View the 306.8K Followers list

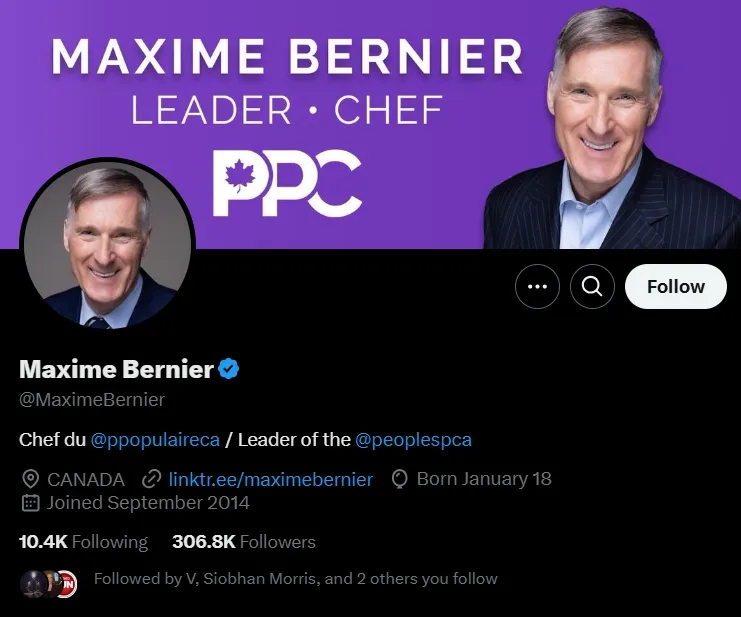pyautogui.click(x=243, y=542)
